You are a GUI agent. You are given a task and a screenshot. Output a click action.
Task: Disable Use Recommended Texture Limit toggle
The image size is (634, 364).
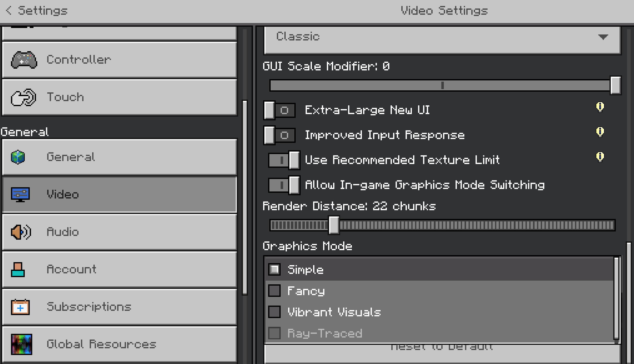pos(284,160)
